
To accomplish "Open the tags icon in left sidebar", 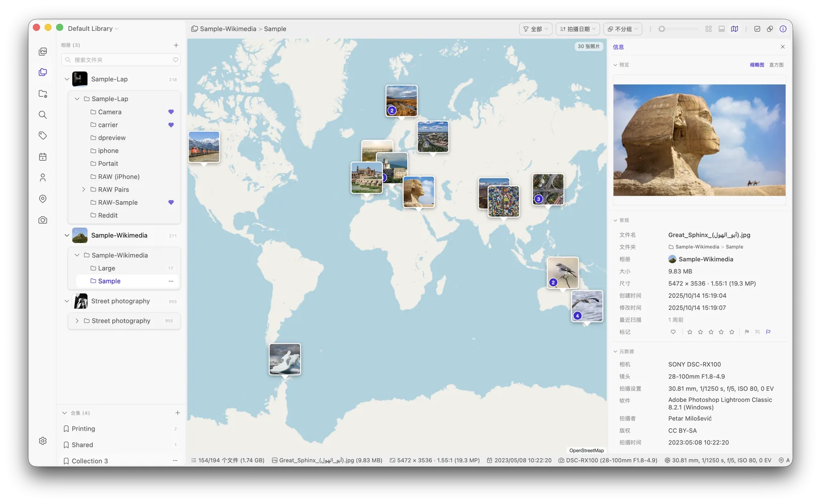I will point(43,135).
